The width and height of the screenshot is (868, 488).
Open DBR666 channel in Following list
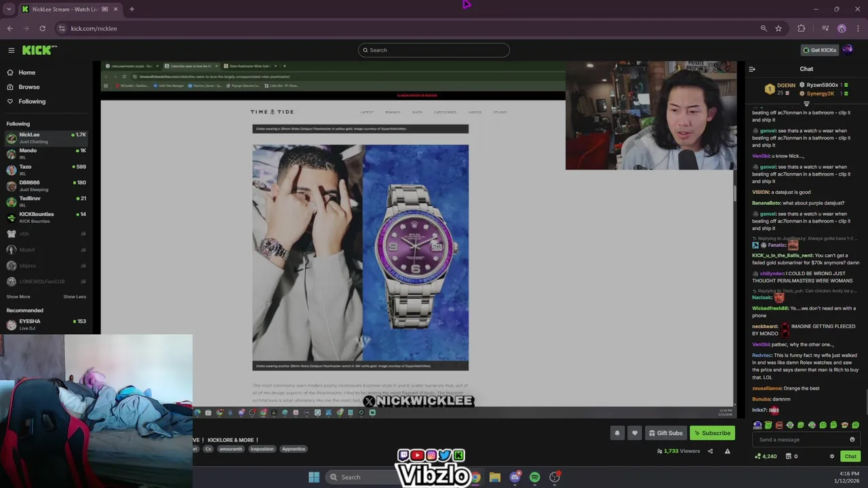tap(46, 185)
